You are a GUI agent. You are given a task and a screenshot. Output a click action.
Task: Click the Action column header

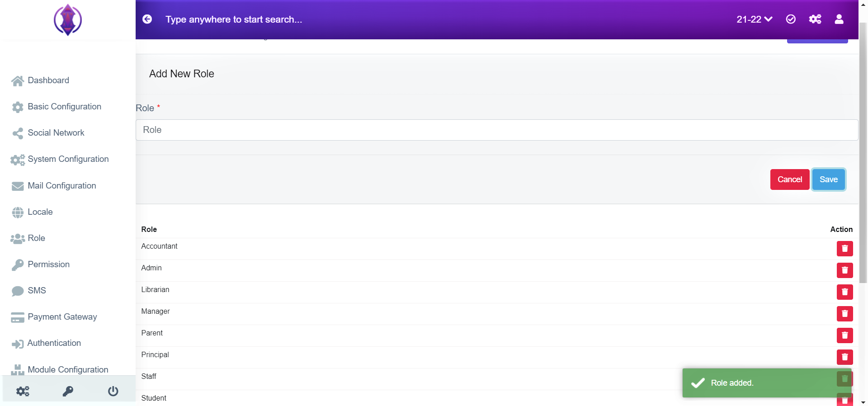[841, 229]
